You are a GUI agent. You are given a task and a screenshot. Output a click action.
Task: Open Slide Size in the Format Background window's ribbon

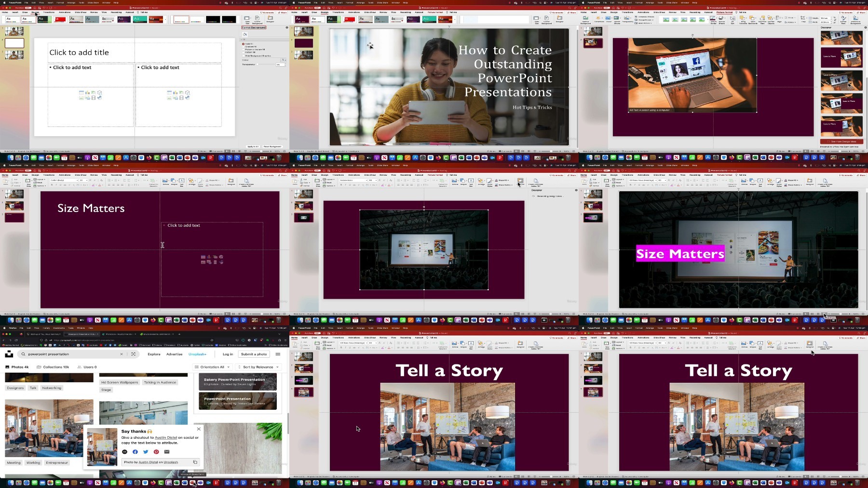pyautogui.click(x=247, y=20)
